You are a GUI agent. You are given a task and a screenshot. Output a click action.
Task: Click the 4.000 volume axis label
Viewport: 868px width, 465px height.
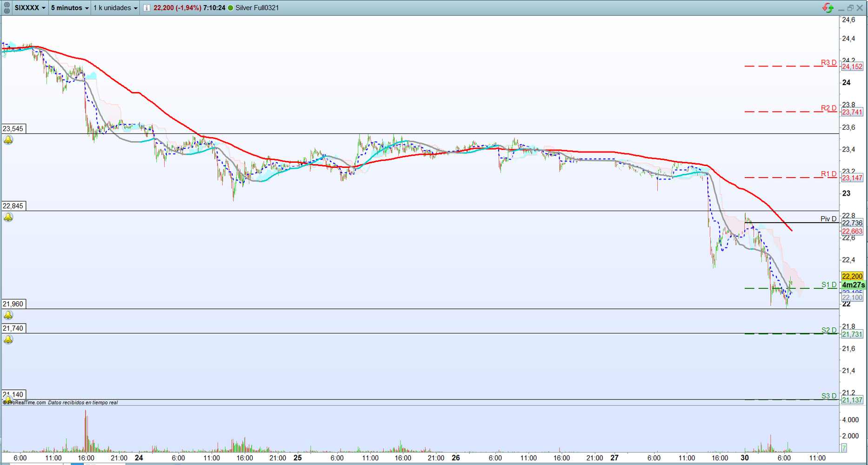click(x=850, y=420)
